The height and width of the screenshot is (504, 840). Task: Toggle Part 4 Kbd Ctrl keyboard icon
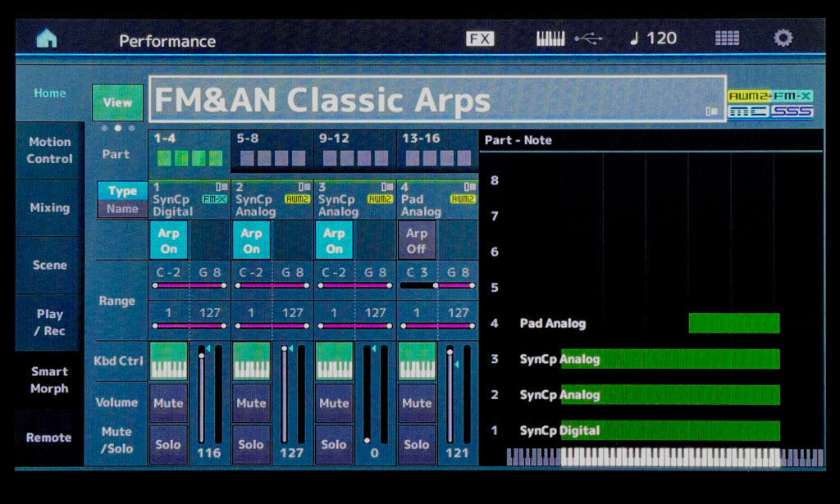417,361
